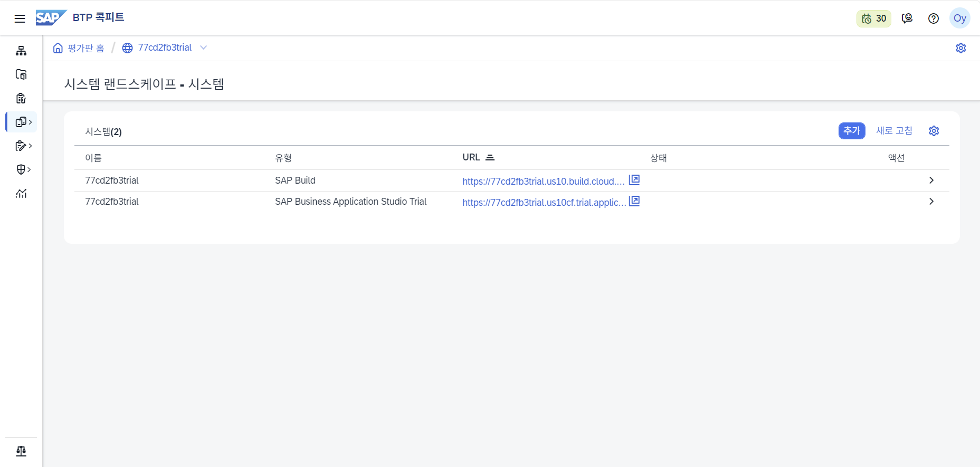
Task: Click the 상태 column header
Action: click(659, 158)
